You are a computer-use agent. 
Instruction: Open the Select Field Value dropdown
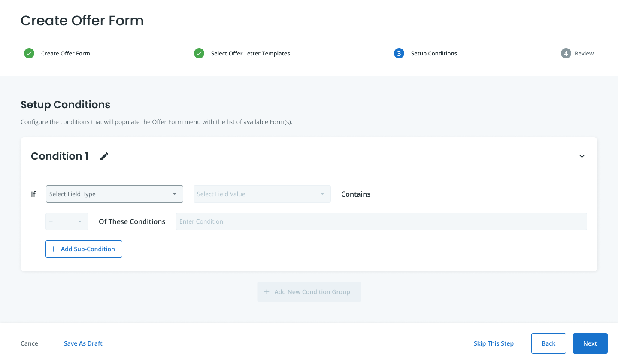coord(262,194)
